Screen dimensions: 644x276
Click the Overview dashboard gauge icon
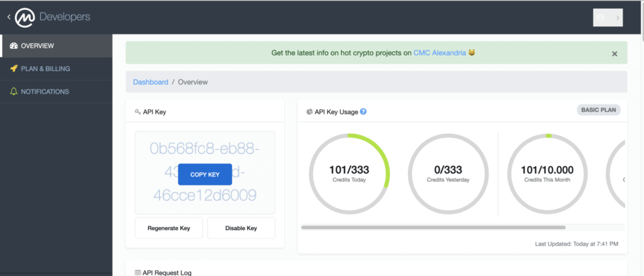click(x=14, y=46)
